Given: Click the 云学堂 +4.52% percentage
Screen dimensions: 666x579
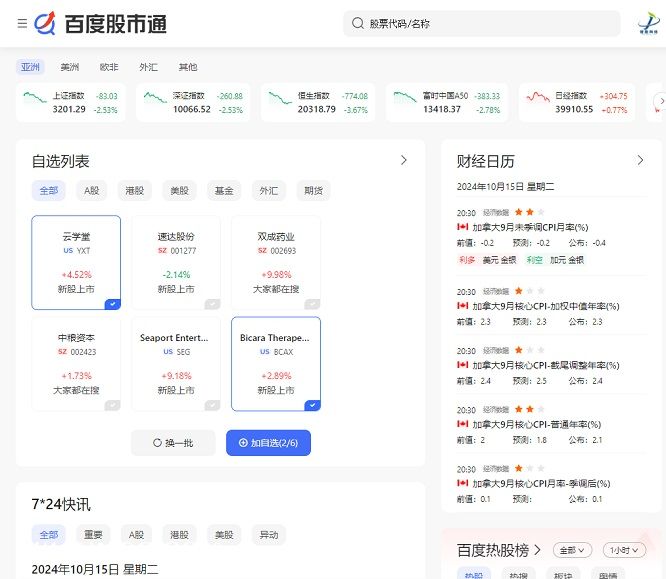Looking at the screenshot, I should click(76, 274).
